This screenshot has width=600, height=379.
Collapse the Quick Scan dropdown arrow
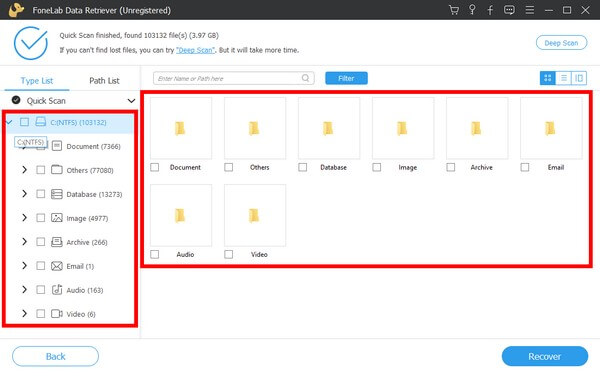pos(131,101)
